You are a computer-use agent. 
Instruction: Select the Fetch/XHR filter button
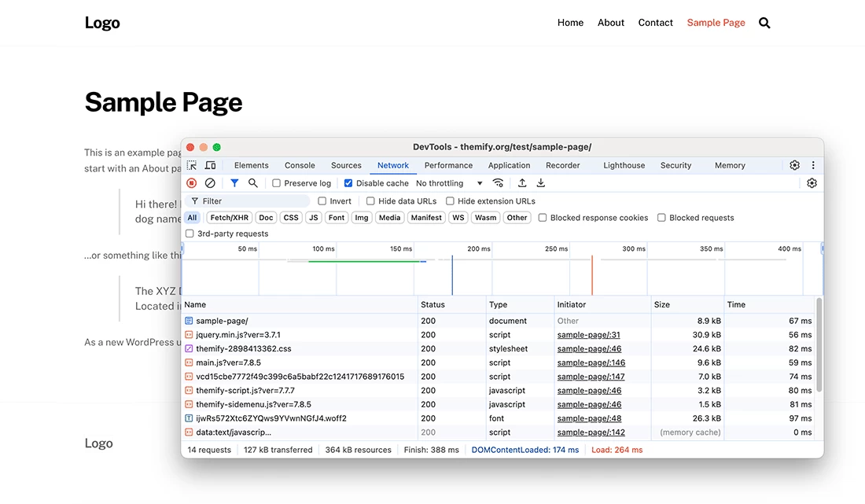point(229,218)
